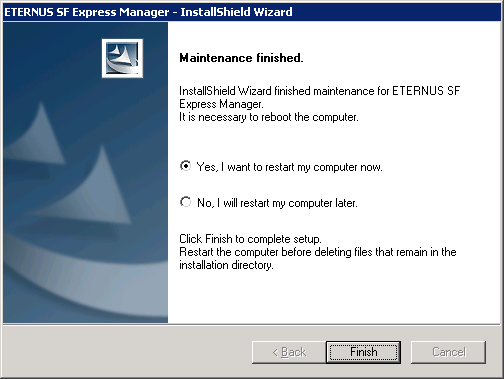Screen dimensions: 504x379
Task: Click the 'No, I will restart my computer later' label
Action: (x=277, y=203)
